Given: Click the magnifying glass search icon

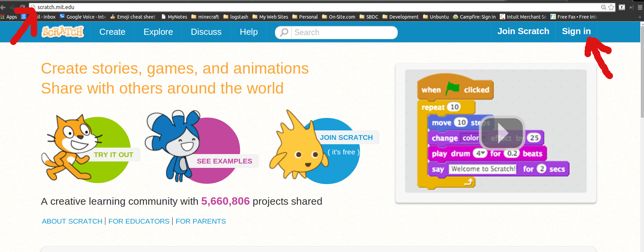Looking at the screenshot, I should tap(284, 32).
